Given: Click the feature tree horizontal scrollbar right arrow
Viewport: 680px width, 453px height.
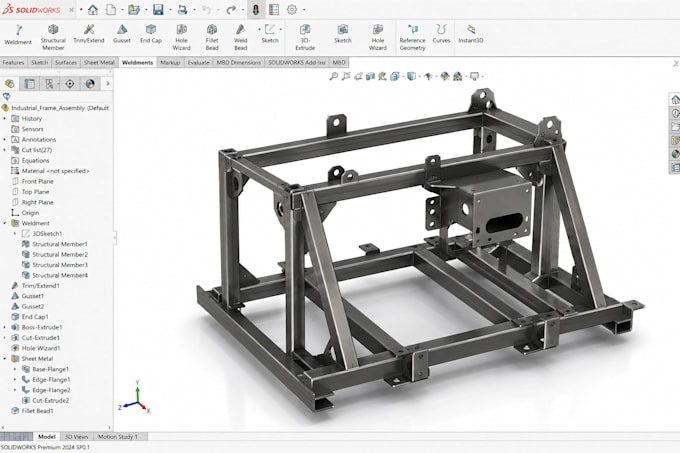Looking at the screenshot, I should pyautogui.click(x=110, y=427).
